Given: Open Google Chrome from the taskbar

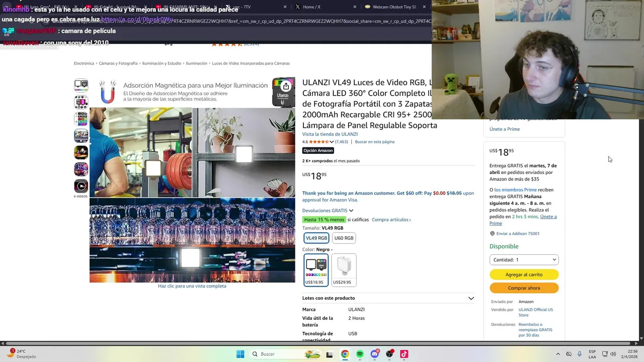Looking at the screenshot, I should [x=345, y=354].
